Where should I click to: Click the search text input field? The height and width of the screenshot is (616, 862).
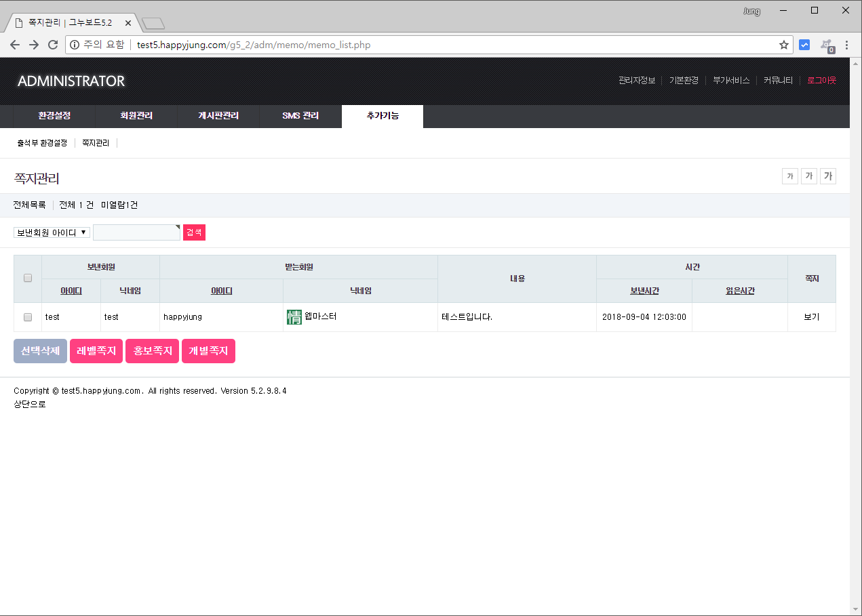click(x=136, y=232)
